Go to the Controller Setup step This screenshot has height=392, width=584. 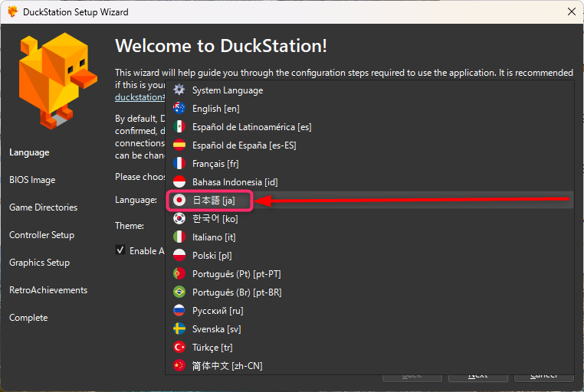click(41, 235)
